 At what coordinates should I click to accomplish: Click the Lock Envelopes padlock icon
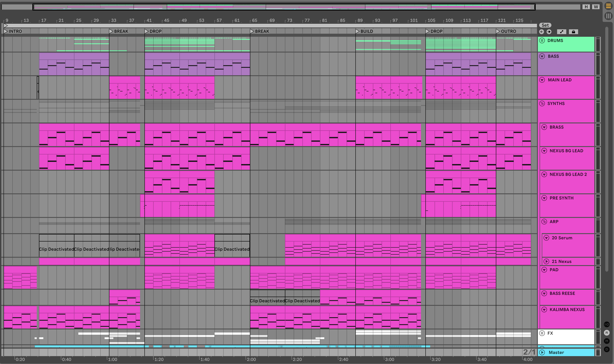[573, 32]
